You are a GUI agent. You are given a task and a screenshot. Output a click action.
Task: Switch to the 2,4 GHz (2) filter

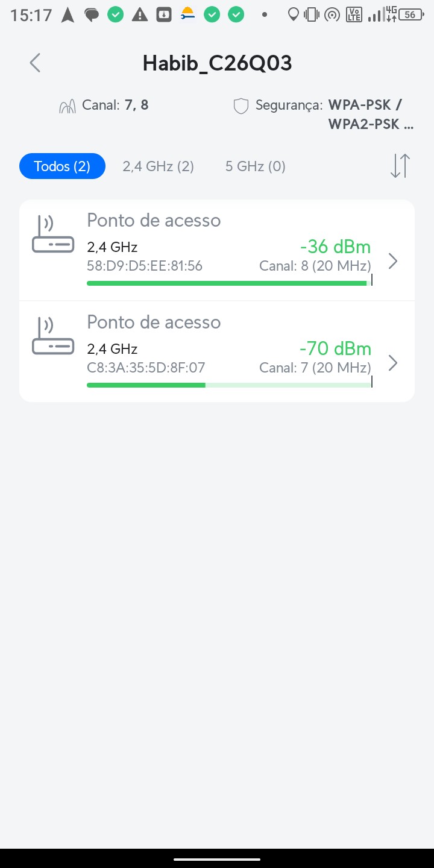[158, 166]
